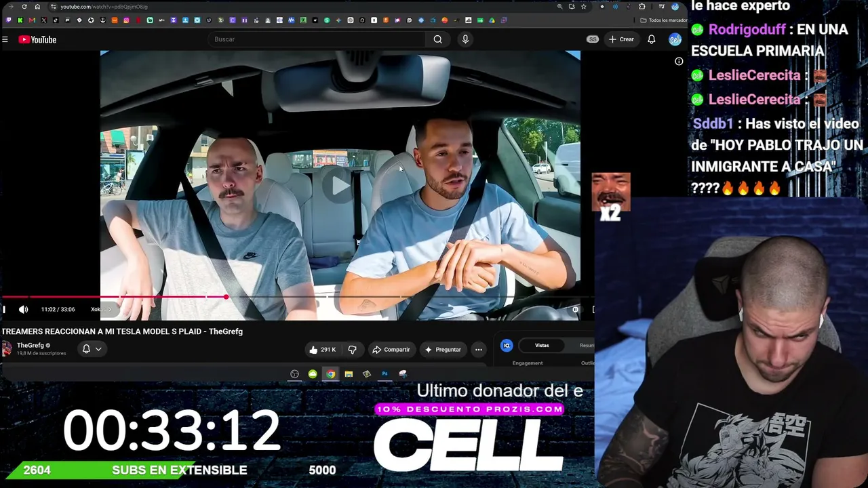
Task: Dislike the video
Action: [352, 350]
